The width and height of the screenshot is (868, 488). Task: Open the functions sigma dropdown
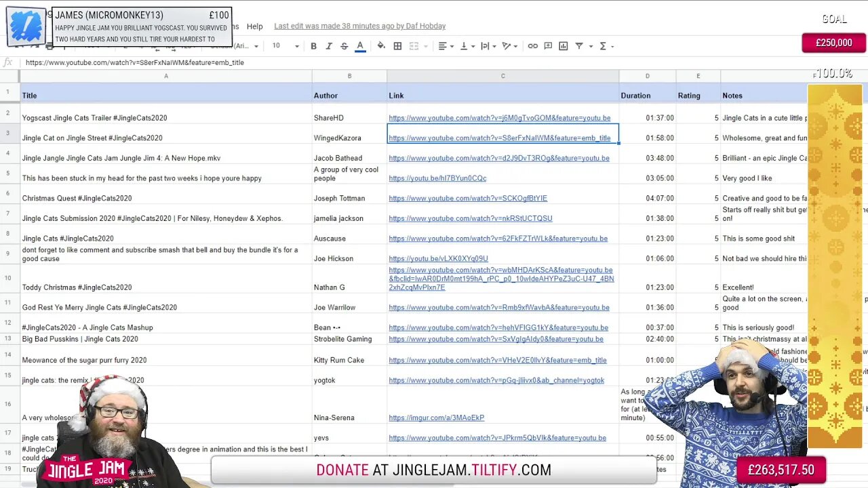click(x=606, y=46)
